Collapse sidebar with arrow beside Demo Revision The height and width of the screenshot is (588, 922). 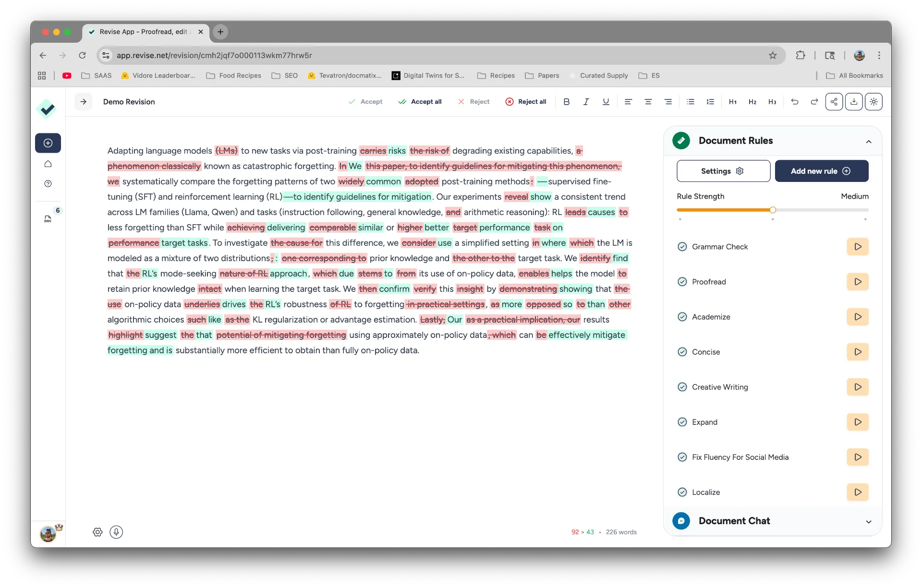tap(84, 102)
